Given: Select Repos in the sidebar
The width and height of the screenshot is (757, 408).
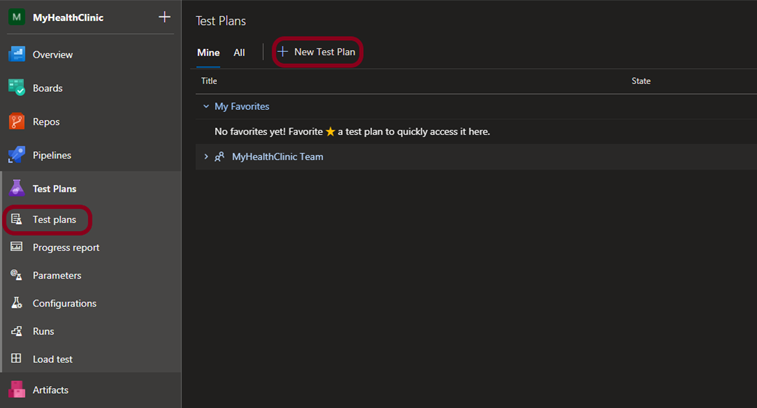Looking at the screenshot, I should [46, 122].
